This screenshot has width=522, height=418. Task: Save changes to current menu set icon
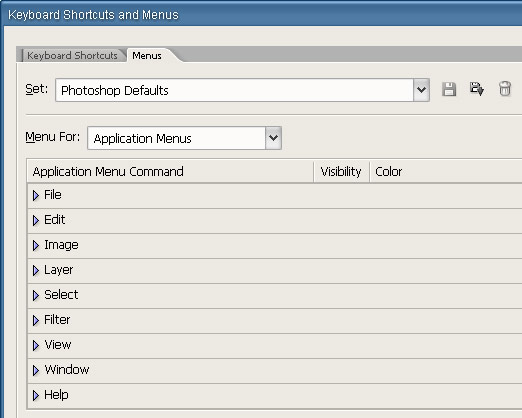[449, 89]
